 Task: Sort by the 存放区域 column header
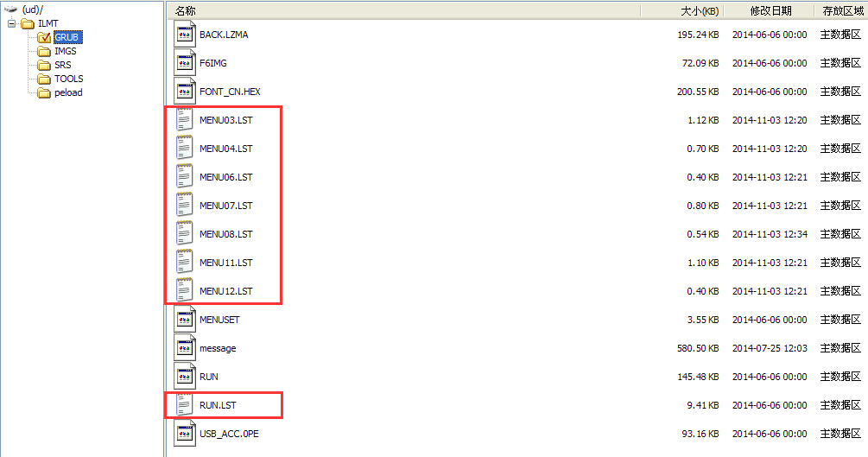842,10
